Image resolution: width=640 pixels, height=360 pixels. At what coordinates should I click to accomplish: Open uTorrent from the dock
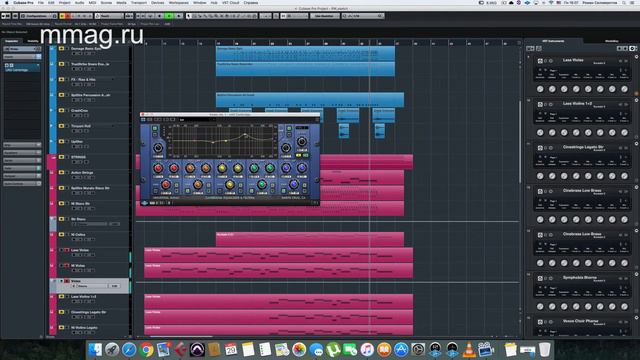(333, 350)
